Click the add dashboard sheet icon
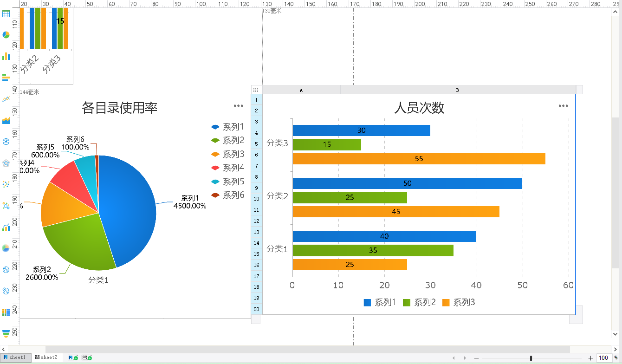 coord(86,357)
